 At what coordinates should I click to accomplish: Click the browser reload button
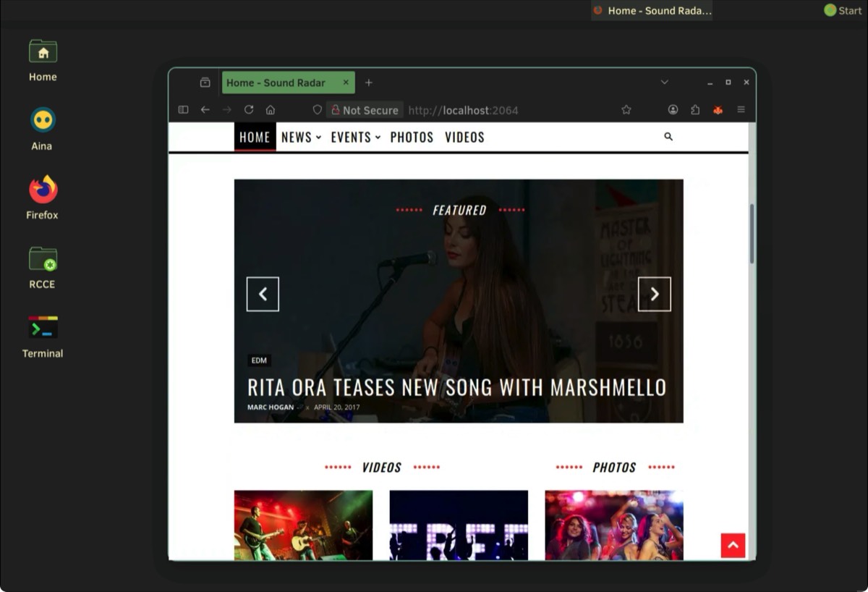click(x=249, y=110)
